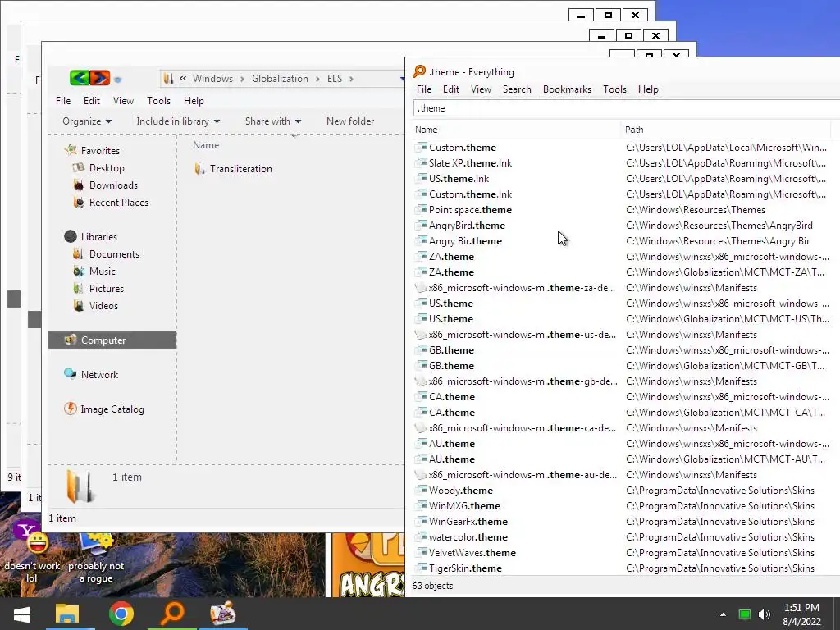Click the Globalization breadcrumb segment
The image size is (840, 630).
[281, 79]
